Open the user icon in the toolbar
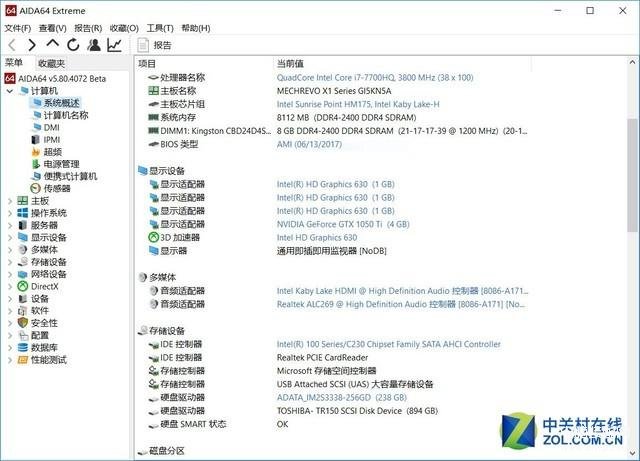 (x=94, y=45)
